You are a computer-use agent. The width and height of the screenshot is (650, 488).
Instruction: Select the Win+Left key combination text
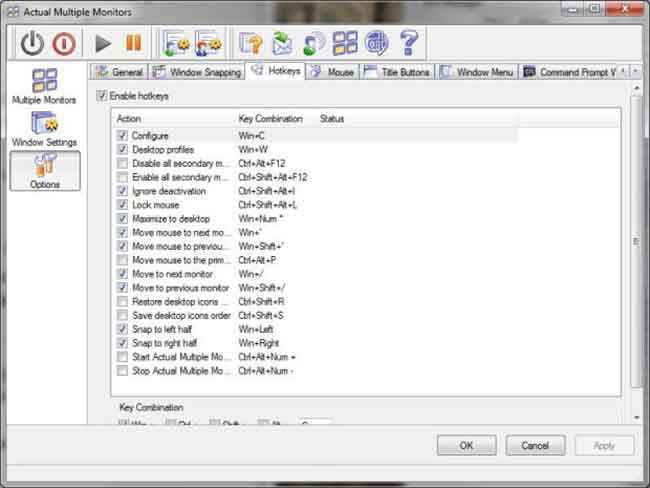tap(256, 329)
